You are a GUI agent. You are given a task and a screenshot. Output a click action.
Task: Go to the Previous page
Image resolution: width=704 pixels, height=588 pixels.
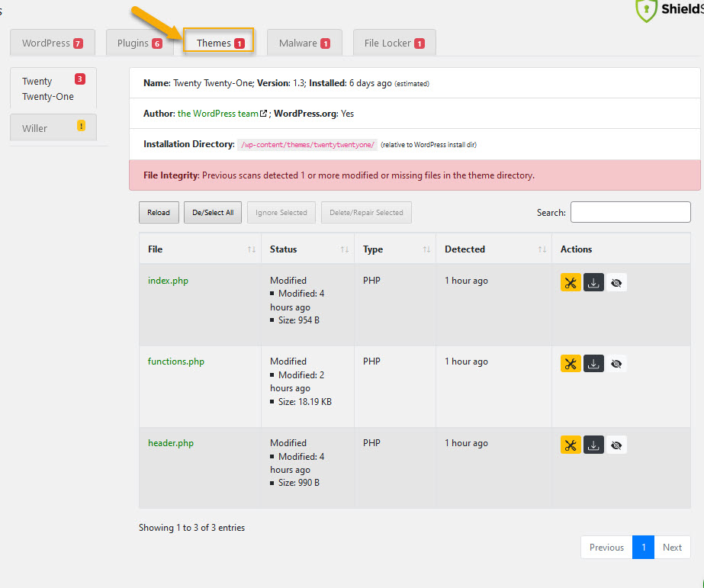click(x=606, y=547)
